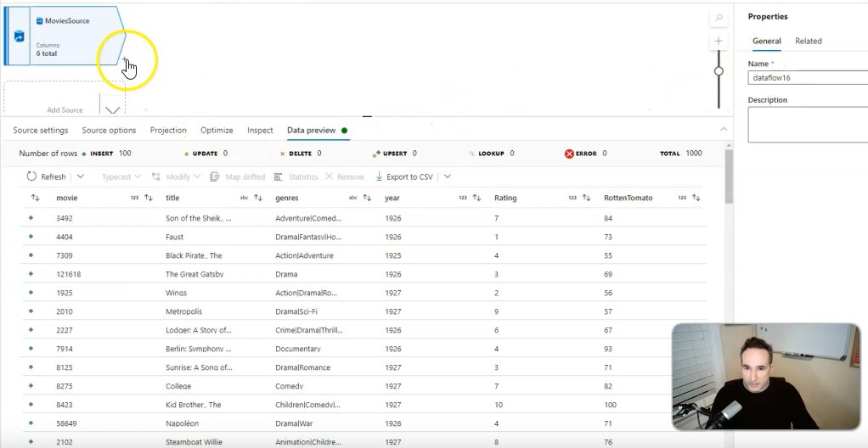This screenshot has width=868, height=448.
Task: Click the insert marker on the Wings row
Action: [31, 293]
